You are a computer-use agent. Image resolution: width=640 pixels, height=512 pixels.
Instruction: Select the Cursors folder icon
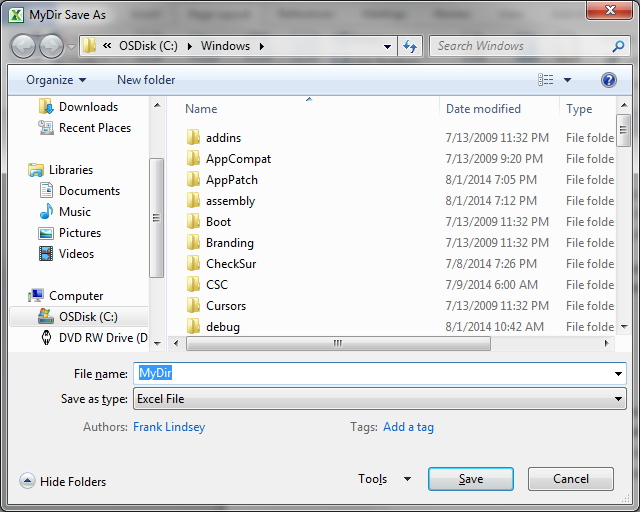[193, 306]
